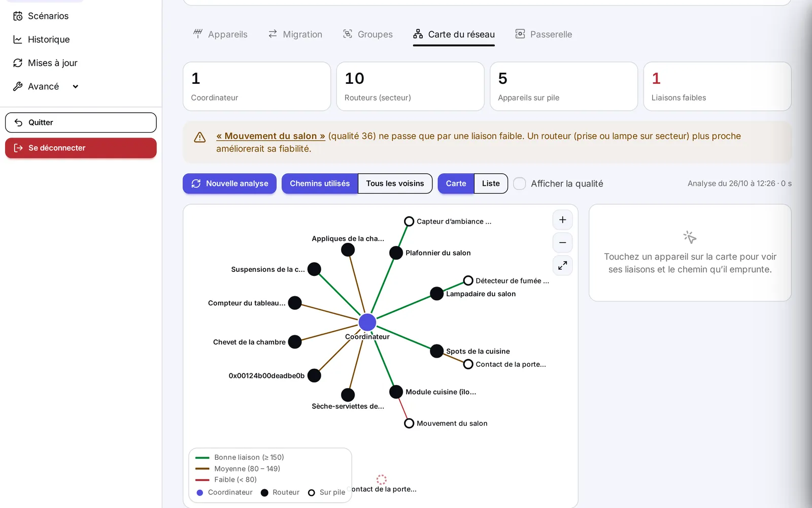Screen dimensions: 812x508
Task: Select the Coordinateur node on the map
Action: pyautogui.click(x=367, y=322)
